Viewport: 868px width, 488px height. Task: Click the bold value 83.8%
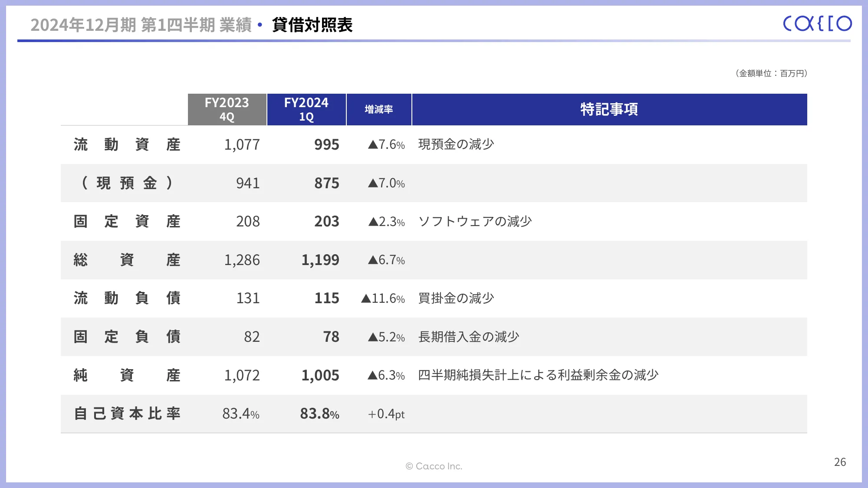tap(320, 413)
